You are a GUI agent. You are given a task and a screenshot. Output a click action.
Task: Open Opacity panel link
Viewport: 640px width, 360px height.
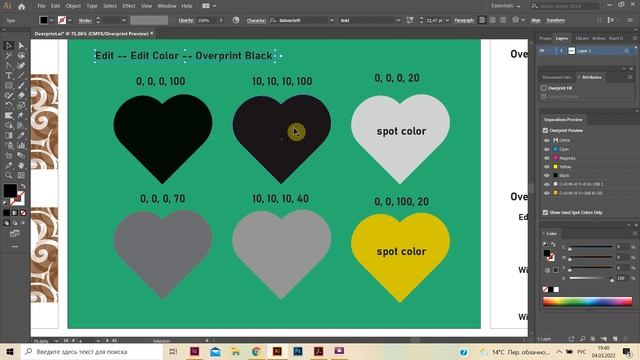186,20
